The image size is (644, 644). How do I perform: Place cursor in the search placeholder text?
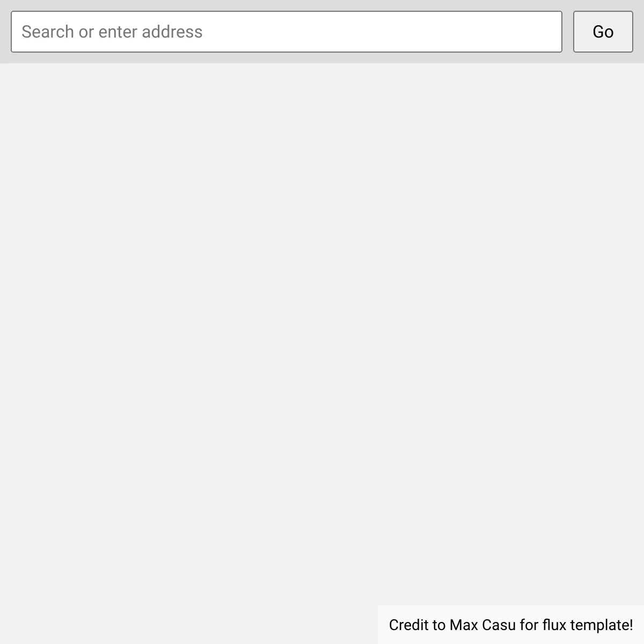[112, 32]
